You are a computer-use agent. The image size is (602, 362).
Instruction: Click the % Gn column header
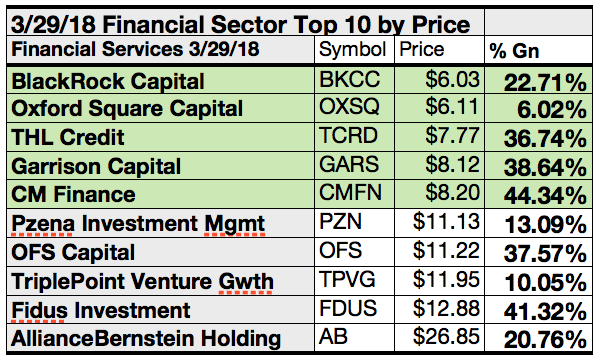coord(539,50)
